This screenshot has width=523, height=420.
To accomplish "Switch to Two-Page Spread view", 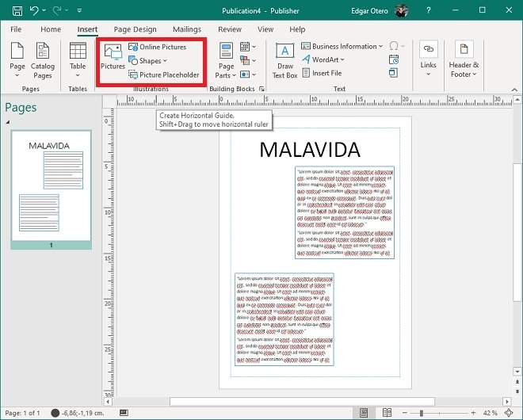I will pyautogui.click(x=387, y=413).
